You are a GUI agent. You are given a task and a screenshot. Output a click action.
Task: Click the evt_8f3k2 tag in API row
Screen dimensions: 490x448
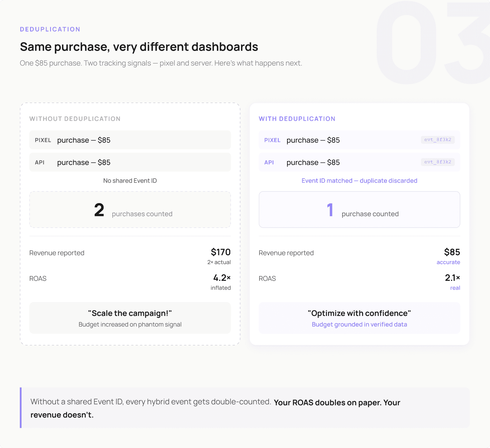(x=438, y=162)
